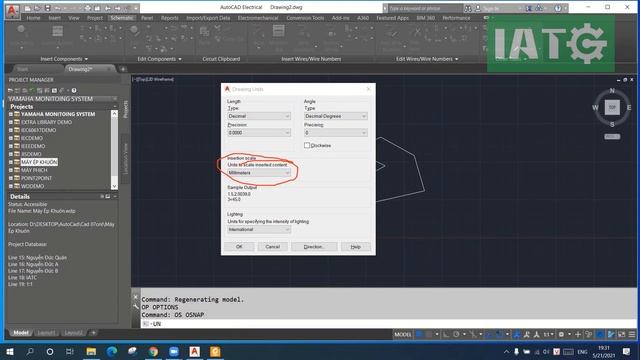Click the ViewCube TOP face
This screenshot has width=640, height=360.
(x=612, y=107)
